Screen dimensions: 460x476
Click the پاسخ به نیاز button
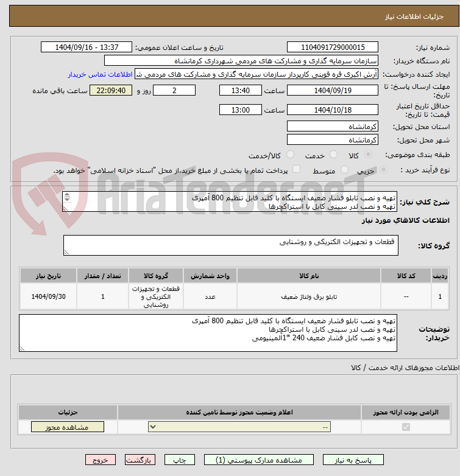[353, 460]
